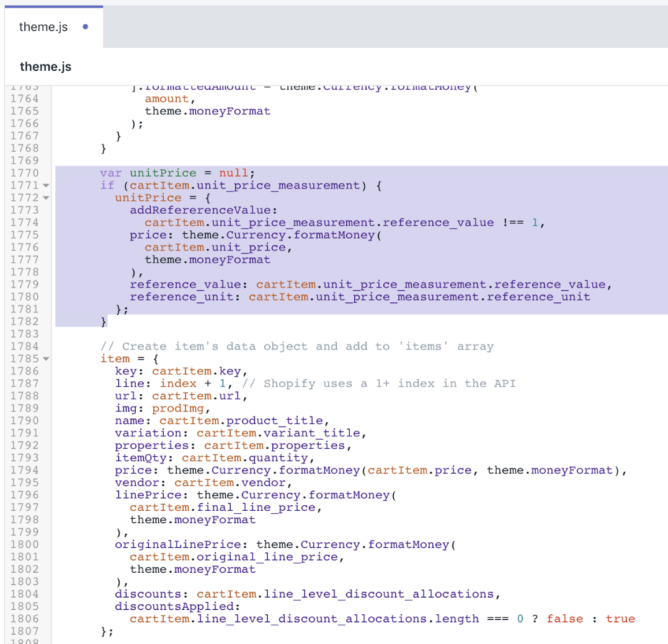Click the unsaved-changes dot on theme.js tab
The height and width of the screenshot is (644, 668).
(x=85, y=27)
